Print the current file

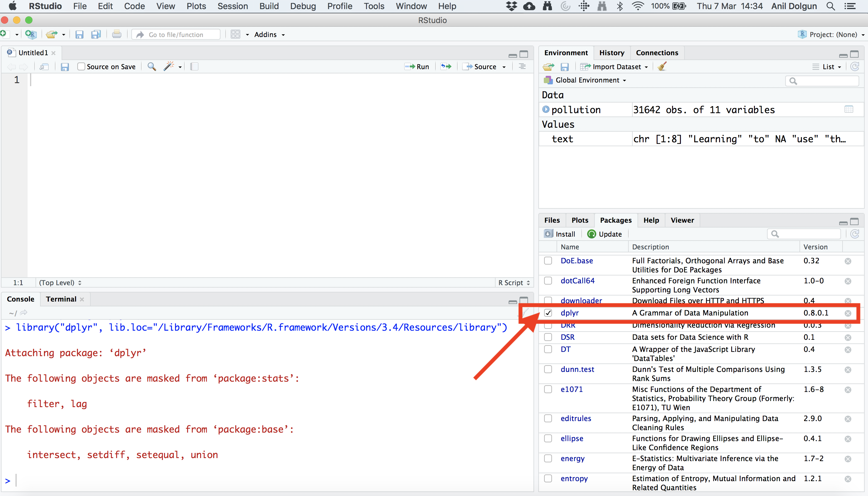coord(117,34)
